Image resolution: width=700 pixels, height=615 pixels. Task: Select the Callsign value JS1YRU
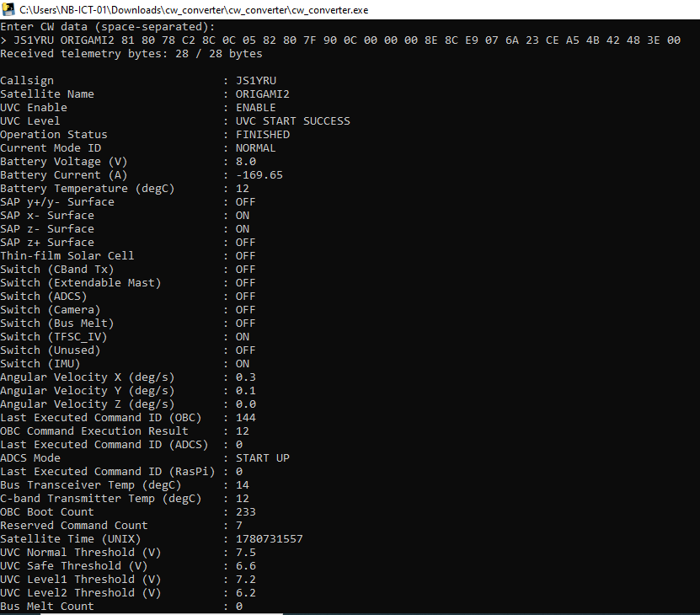tap(256, 81)
